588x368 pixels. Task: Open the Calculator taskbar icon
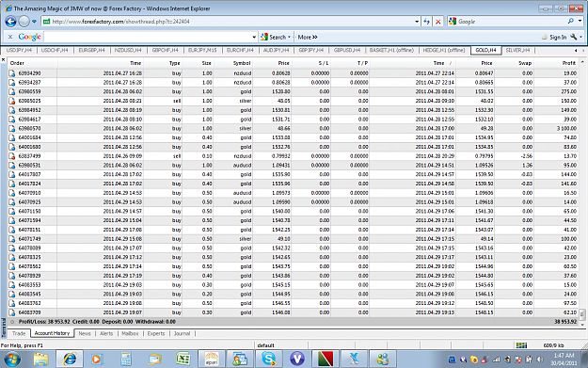coord(126,360)
